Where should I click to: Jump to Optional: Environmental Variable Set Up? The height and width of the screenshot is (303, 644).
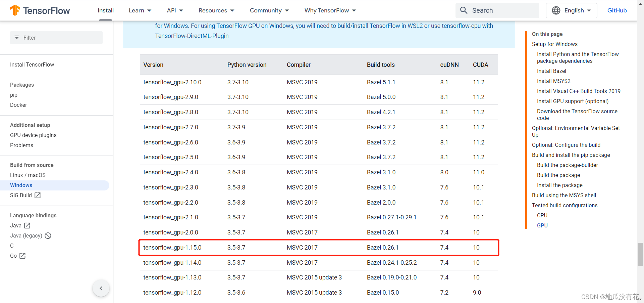[576, 131]
